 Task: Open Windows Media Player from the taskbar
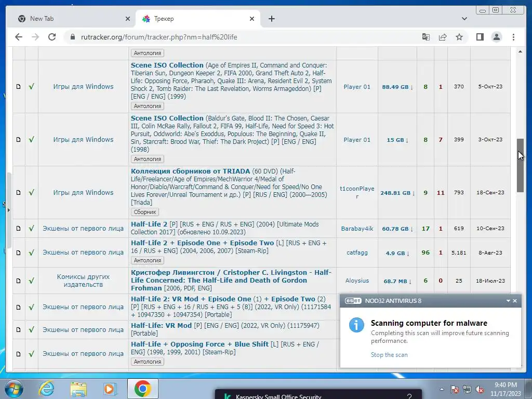(110, 389)
